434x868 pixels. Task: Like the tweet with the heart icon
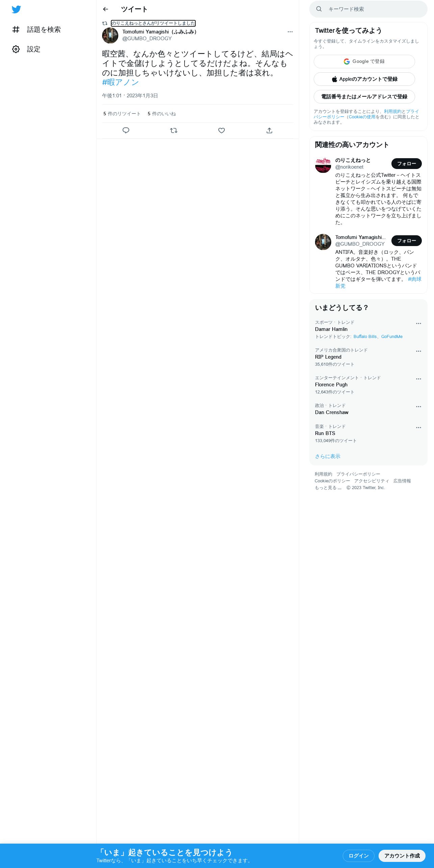[221, 130]
